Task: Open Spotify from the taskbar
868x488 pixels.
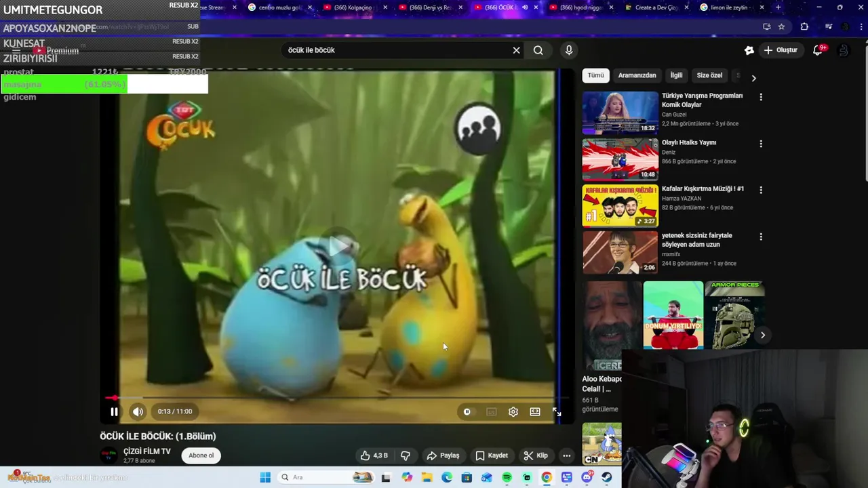Action: coord(507,477)
